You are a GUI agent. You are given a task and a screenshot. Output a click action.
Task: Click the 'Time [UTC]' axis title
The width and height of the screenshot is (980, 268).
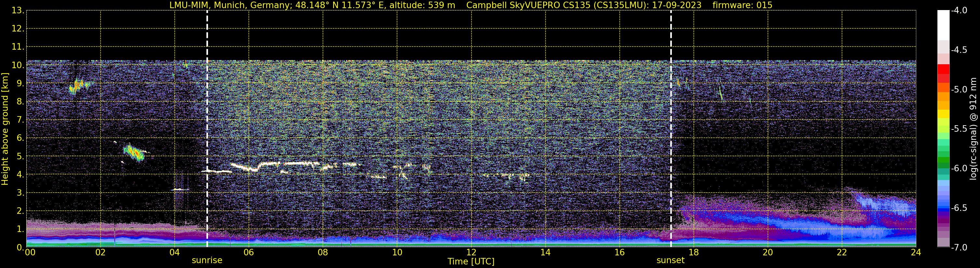(x=471, y=262)
